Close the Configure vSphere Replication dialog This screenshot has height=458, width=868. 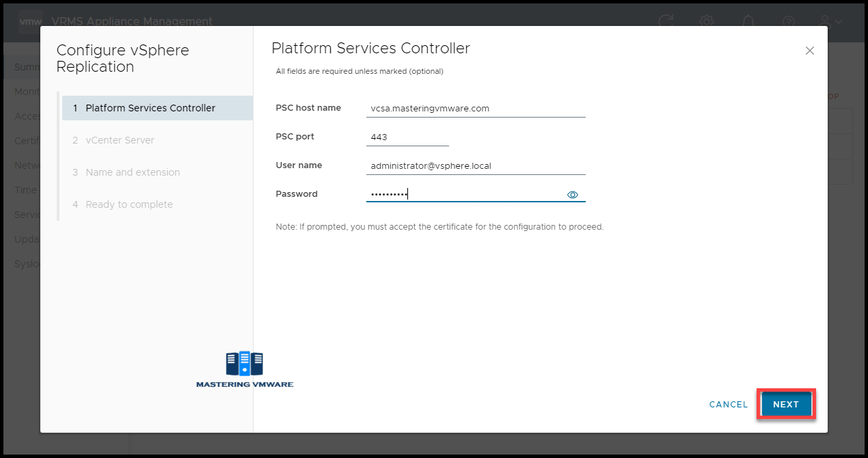810,51
